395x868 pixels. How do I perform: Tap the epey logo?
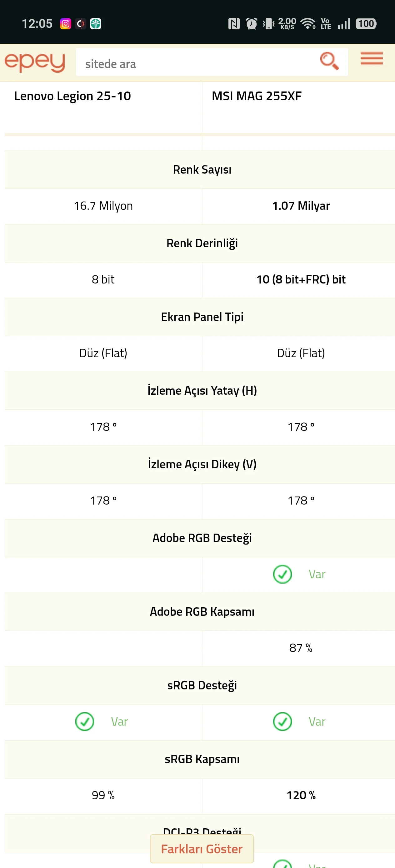[x=35, y=62]
